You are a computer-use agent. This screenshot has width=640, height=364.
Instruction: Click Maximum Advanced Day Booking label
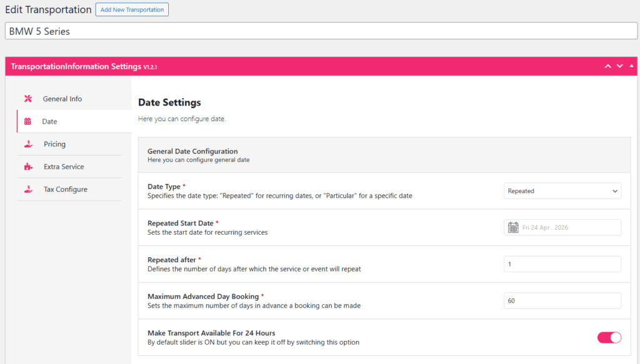tap(203, 297)
